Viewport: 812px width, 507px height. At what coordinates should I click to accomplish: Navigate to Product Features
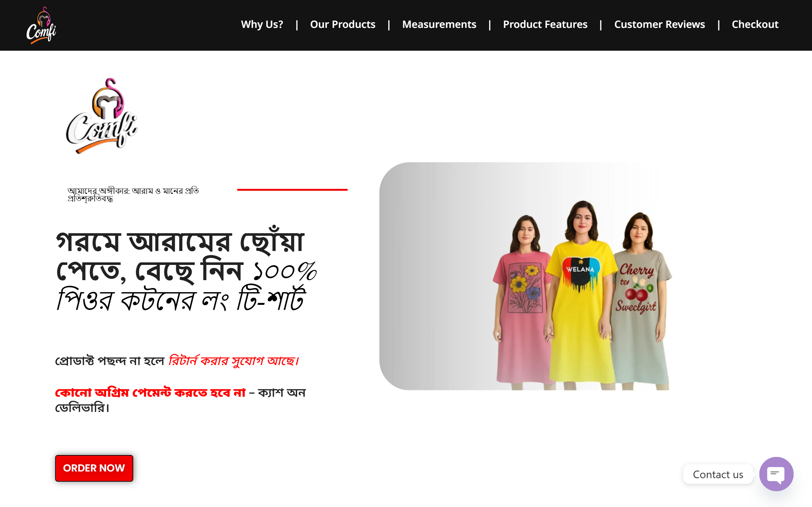point(545,24)
